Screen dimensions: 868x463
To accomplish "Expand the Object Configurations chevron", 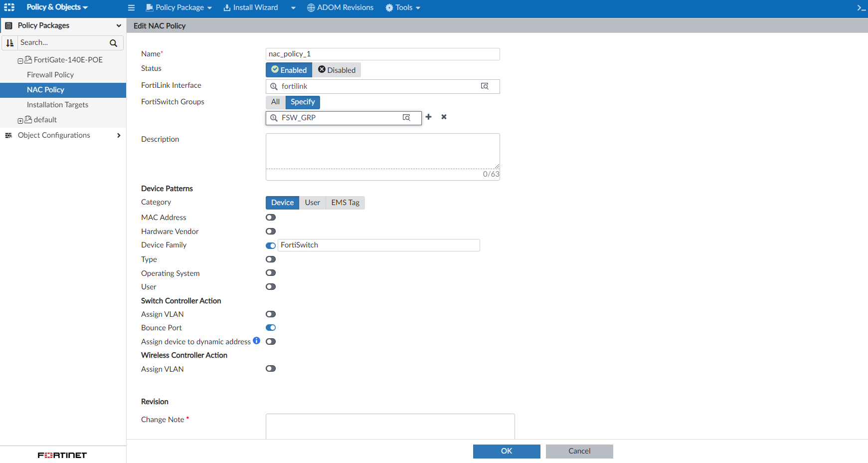I will [119, 135].
